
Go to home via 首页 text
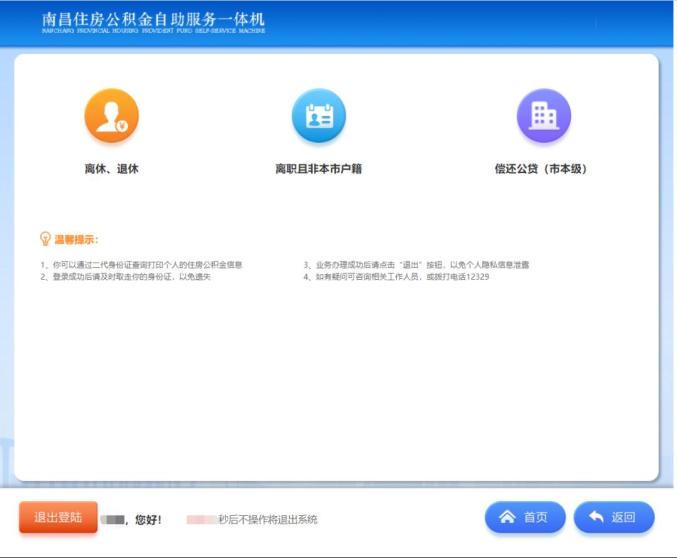tap(536, 517)
